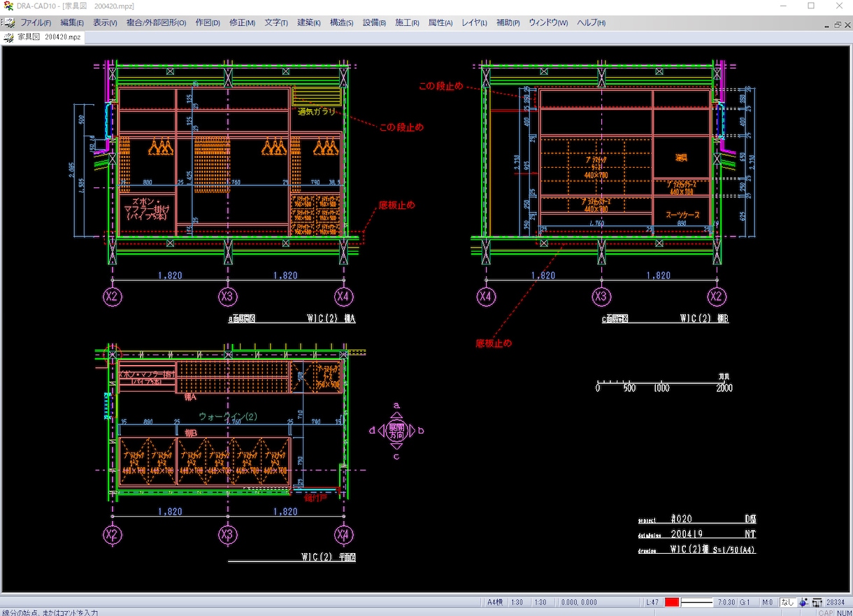Screen dimensions: 853x616
Task: Close the inner document window
Action: [x=847, y=24]
